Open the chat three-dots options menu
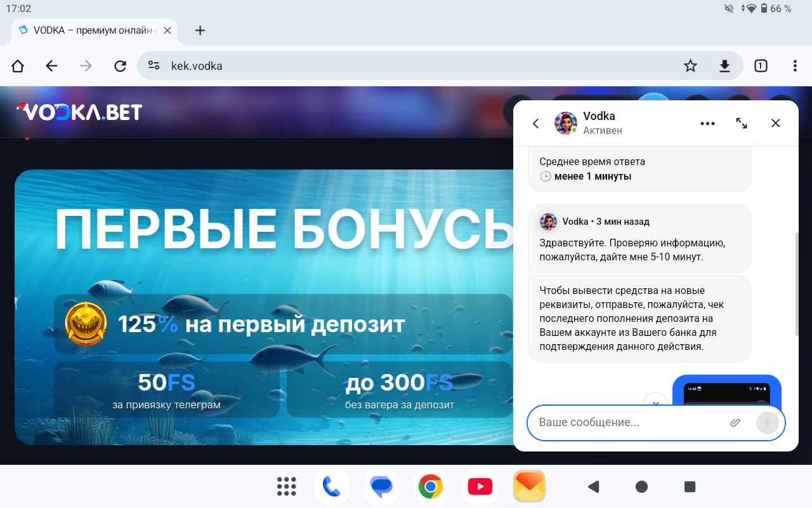The width and height of the screenshot is (812, 508). click(707, 123)
